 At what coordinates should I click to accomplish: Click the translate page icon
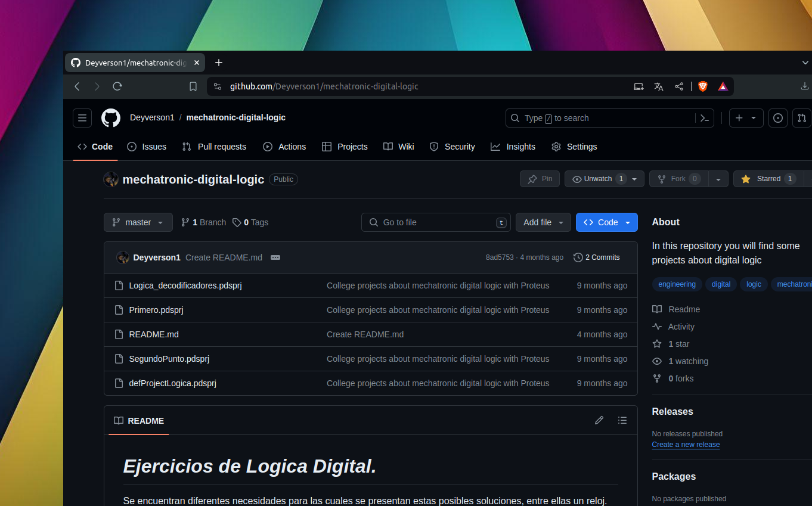(x=659, y=86)
